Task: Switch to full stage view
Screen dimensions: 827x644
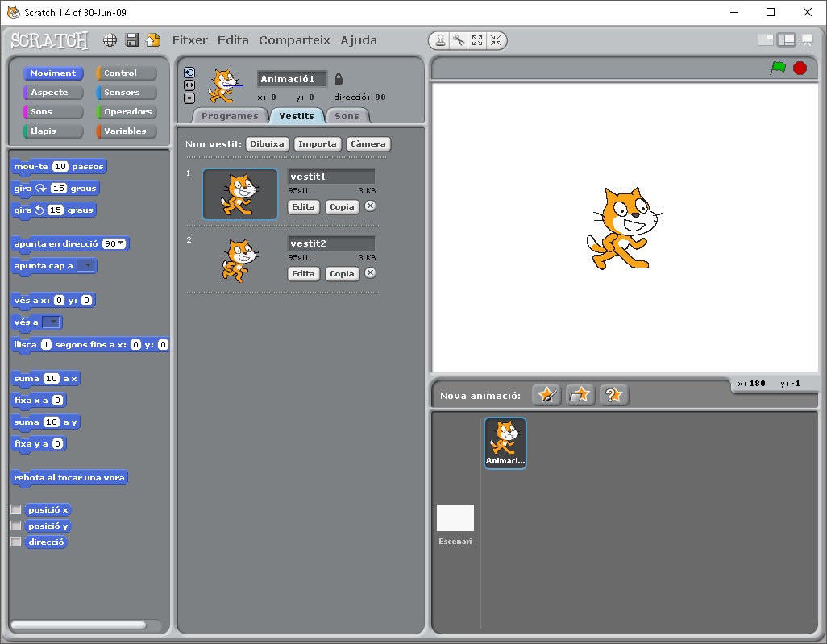Action: click(x=787, y=40)
